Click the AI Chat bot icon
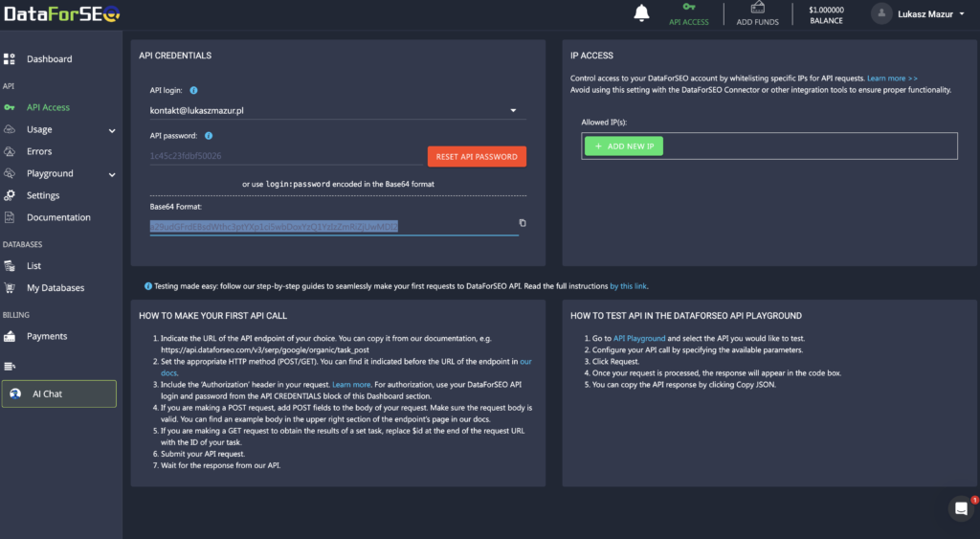This screenshot has width=980, height=539. (x=15, y=393)
